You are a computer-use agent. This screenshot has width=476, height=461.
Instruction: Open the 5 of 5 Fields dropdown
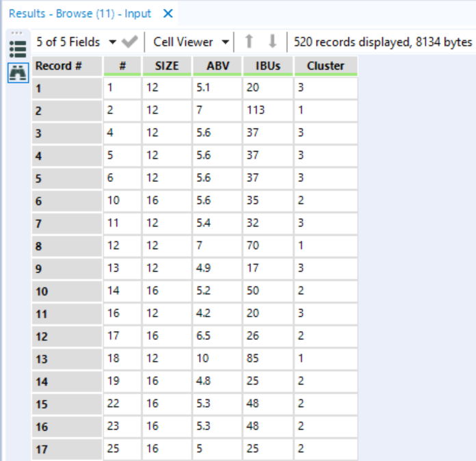point(75,42)
